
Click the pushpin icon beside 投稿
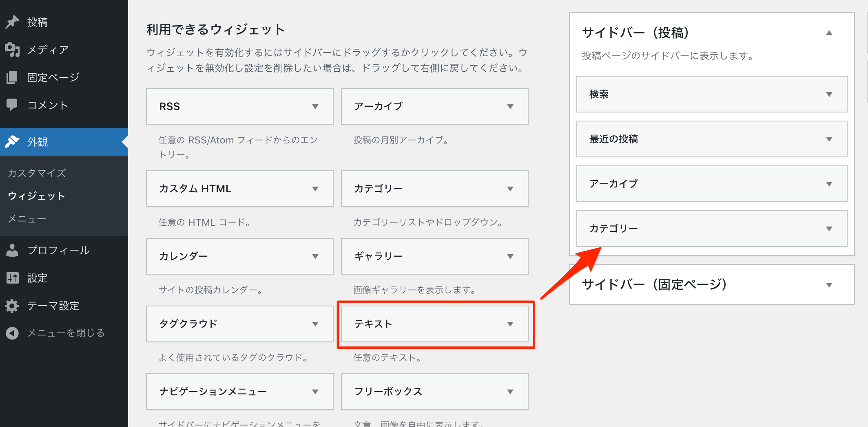(12, 22)
